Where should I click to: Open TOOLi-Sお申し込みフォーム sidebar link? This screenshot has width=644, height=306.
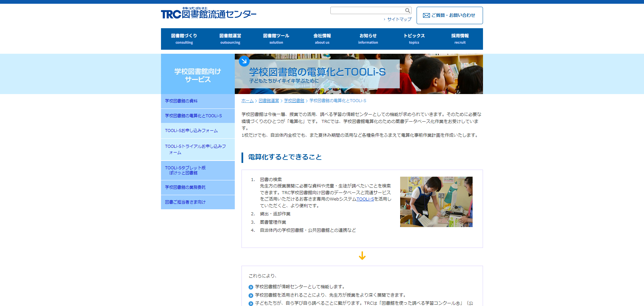click(198, 131)
